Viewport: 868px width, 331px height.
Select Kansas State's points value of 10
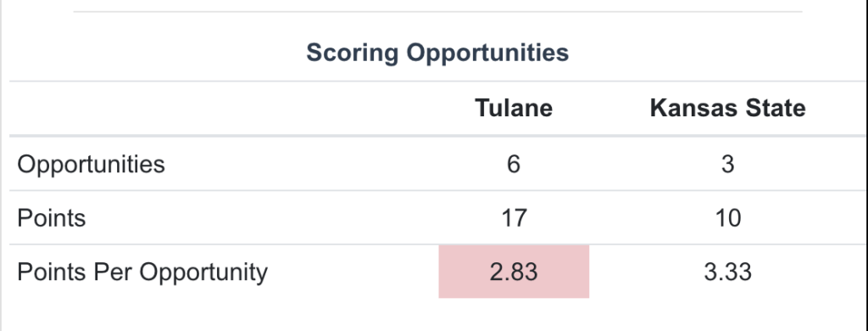coord(727,218)
